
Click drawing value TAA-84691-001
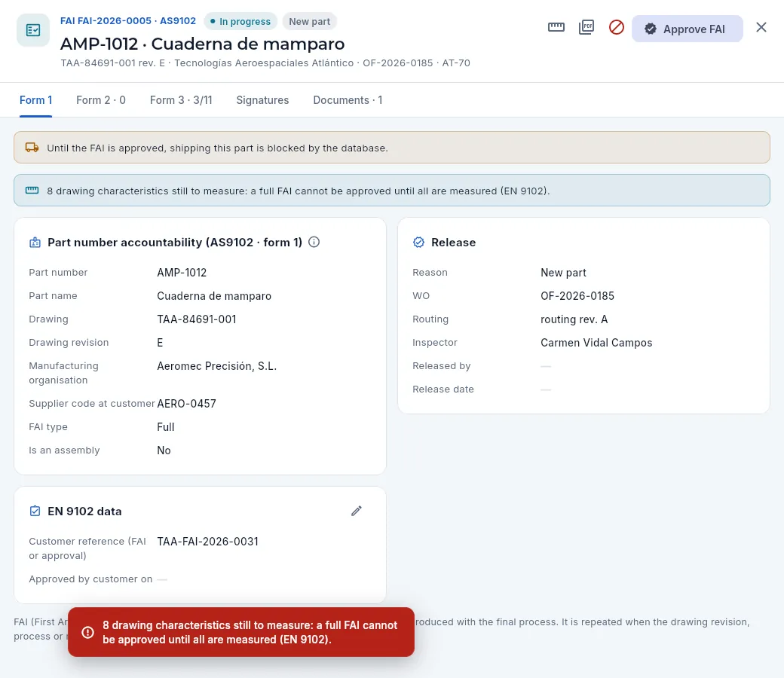click(197, 319)
